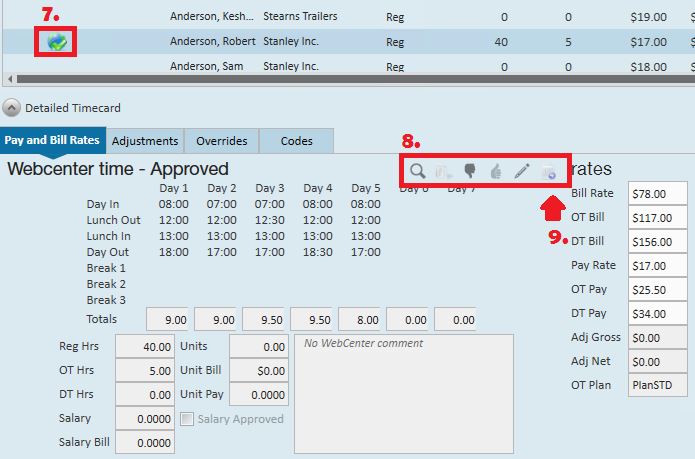Select the Anderson, Robert row name

[213, 41]
